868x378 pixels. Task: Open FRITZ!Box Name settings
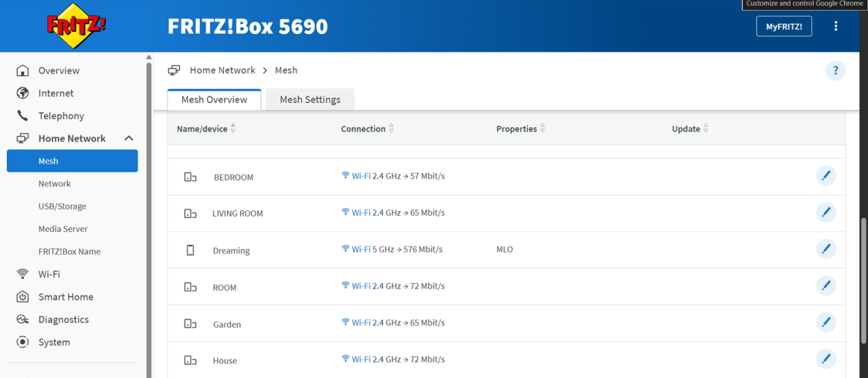tap(69, 252)
